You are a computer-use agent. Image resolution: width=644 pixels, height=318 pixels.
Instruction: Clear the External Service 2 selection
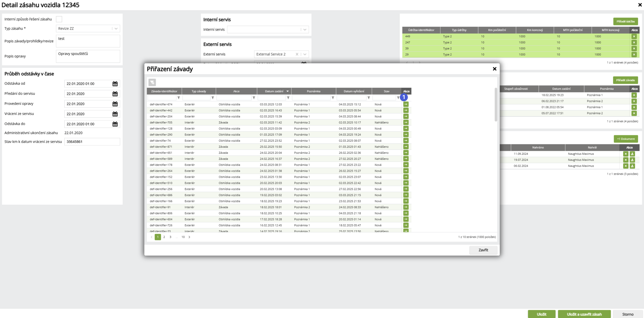(297, 54)
